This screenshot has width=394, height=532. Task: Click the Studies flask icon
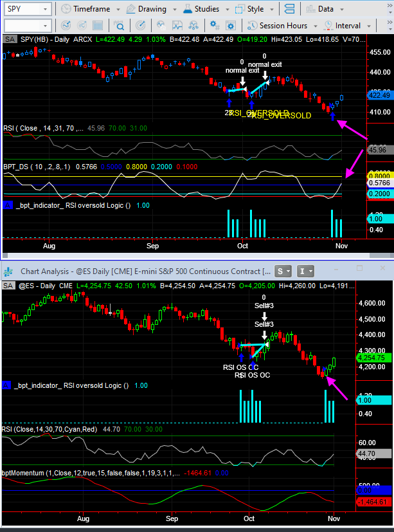tap(188, 9)
